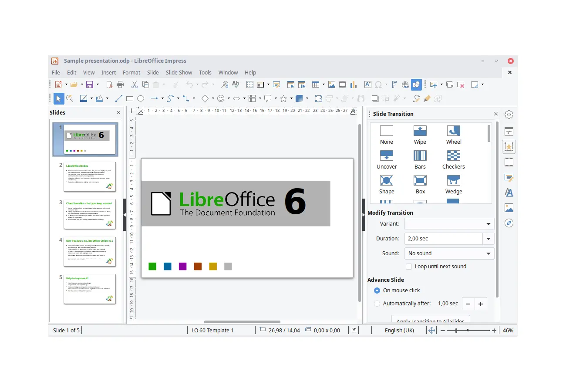Open the File menu
Image resolution: width=566 pixels, height=392 pixels.
(56, 73)
